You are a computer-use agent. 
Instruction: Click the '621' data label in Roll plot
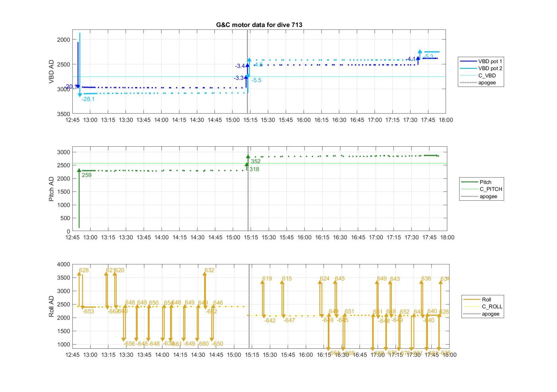(110, 270)
